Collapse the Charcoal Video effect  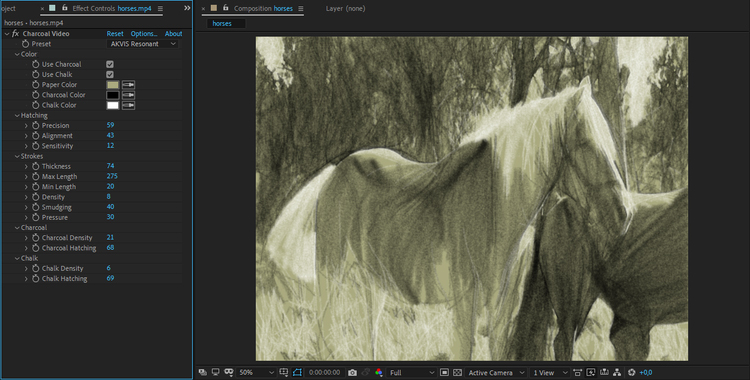(7, 34)
